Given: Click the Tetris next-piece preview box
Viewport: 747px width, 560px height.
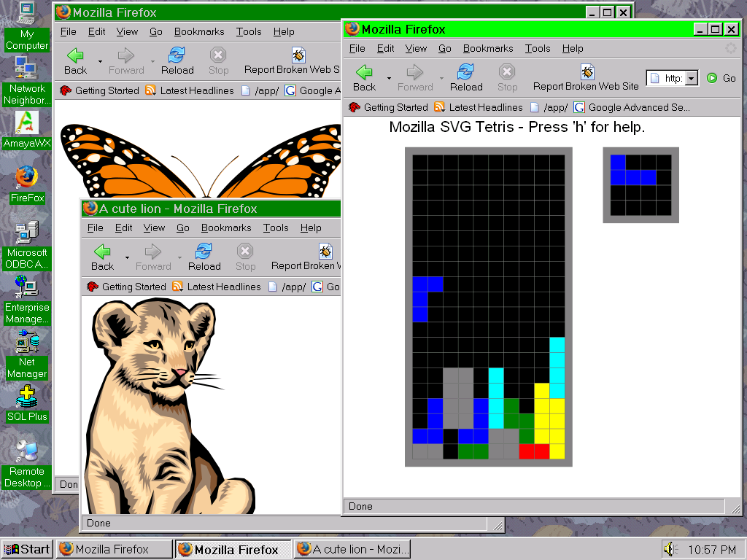Looking at the screenshot, I should (x=640, y=185).
